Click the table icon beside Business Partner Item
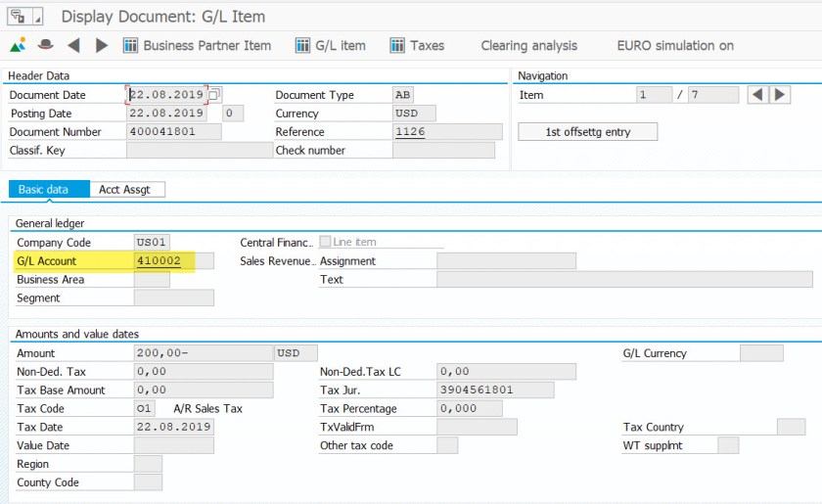Image resolution: width=822 pixels, height=504 pixels. click(x=130, y=46)
